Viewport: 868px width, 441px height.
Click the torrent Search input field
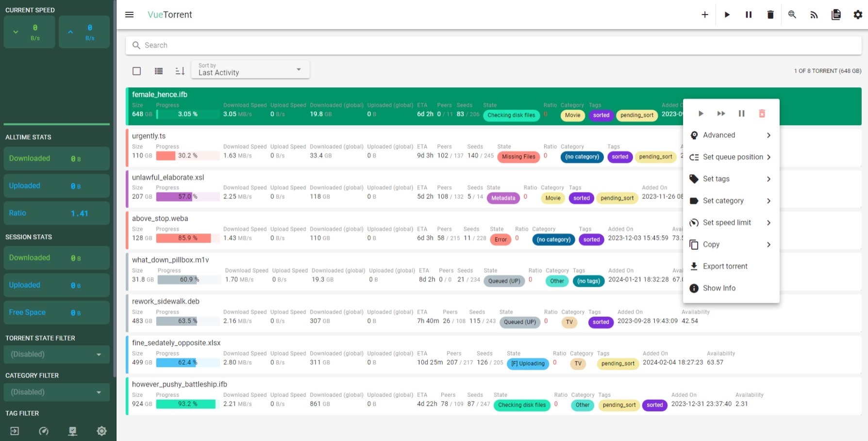click(493, 45)
